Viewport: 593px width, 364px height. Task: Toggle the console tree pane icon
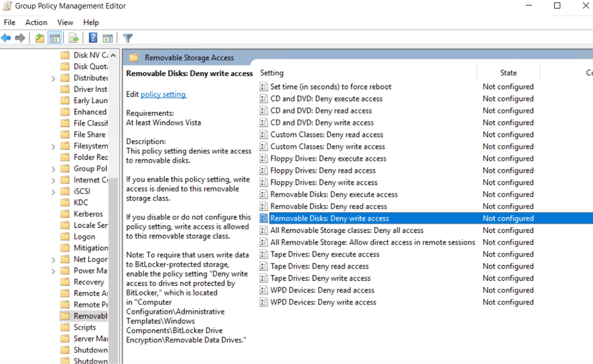(55, 38)
